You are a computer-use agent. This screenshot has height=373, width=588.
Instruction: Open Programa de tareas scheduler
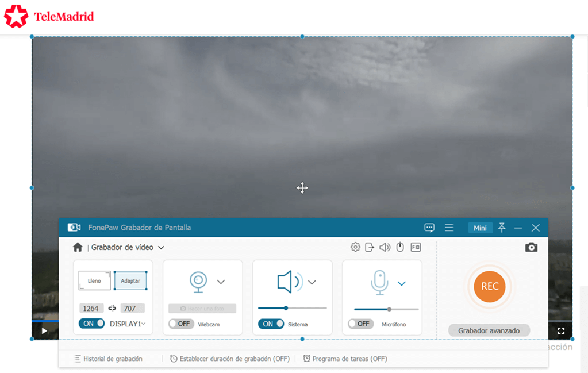345,359
